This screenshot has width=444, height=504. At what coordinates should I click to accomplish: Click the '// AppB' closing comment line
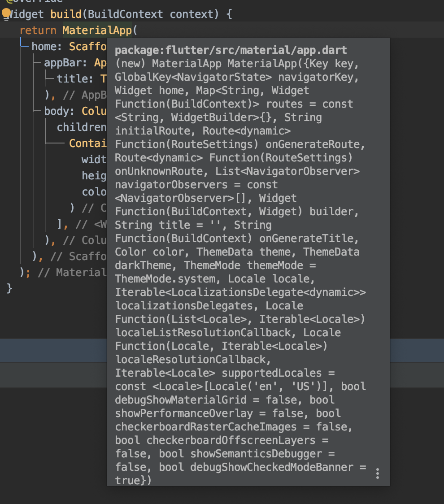(85, 95)
